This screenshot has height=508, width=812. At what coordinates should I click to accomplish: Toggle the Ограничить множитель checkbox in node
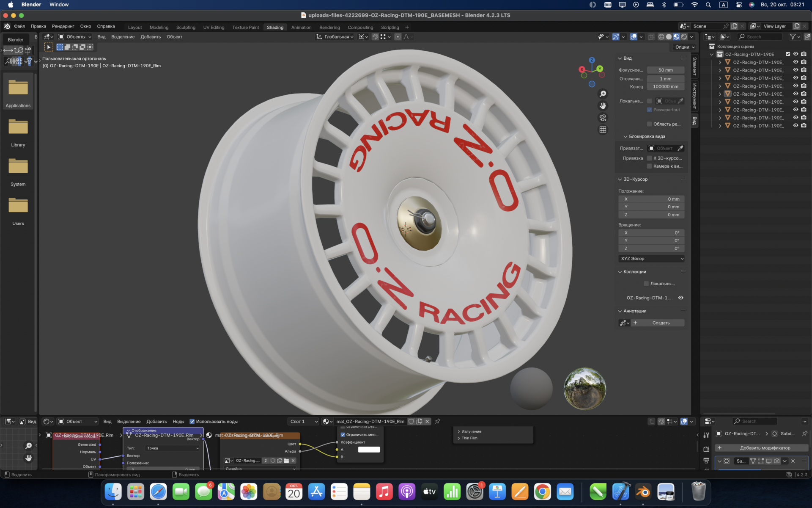[x=343, y=434]
